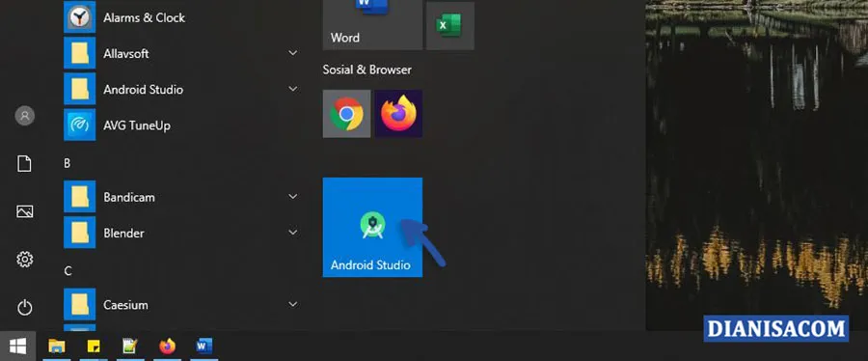Click the AVG TuneUp label
The image size is (868, 361).
[x=137, y=125]
